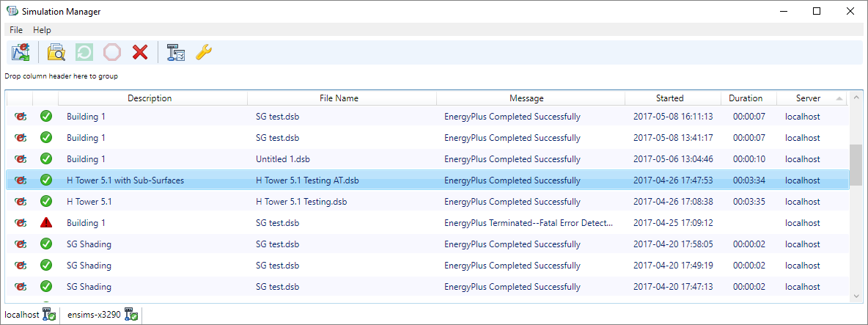Viewport: 868px width, 325px height.
Task: Open the File menu
Action: tap(16, 30)
